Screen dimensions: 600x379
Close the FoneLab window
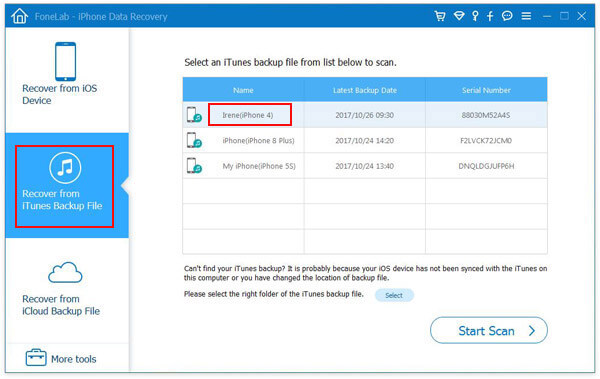582,16
